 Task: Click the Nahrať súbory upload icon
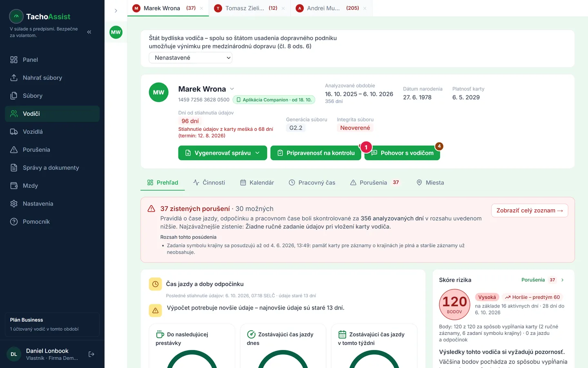point(14,78)
